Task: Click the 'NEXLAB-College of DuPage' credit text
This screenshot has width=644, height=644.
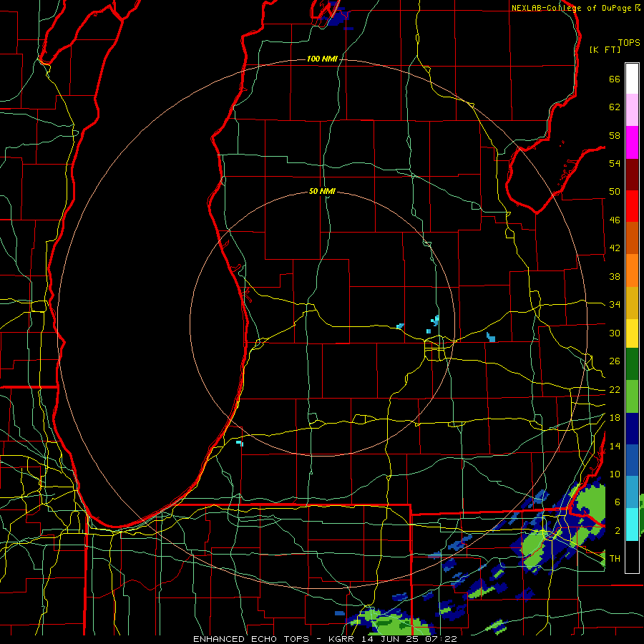Action: pos(571,8)
